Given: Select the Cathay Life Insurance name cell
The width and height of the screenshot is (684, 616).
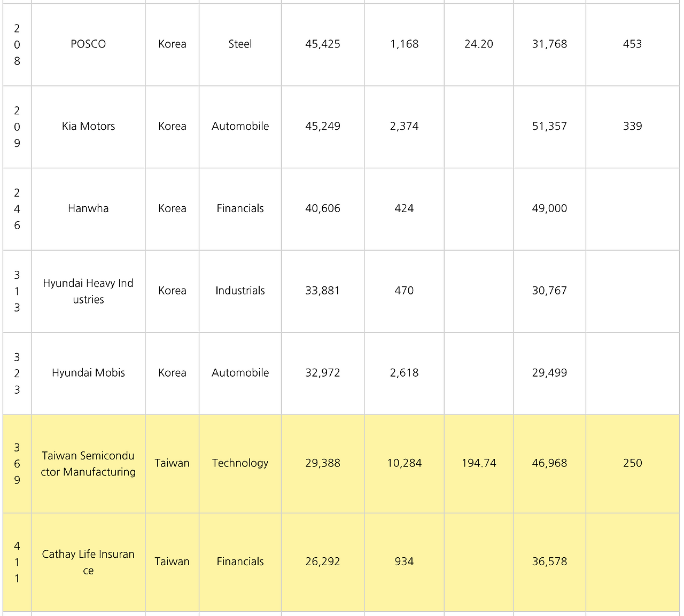Looking at the screenshot, I should [x=88, y=562].
